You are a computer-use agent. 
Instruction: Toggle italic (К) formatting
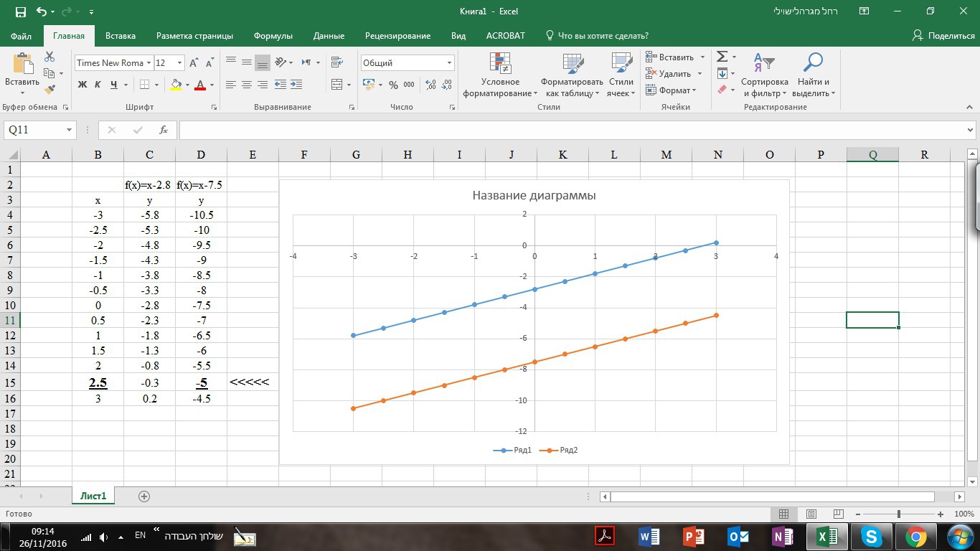tap(98, 85)
